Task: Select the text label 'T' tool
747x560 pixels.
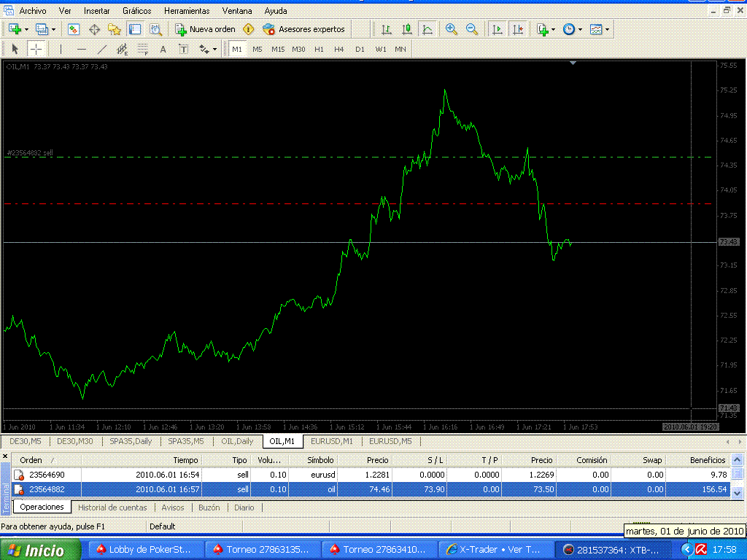Action: tap(183, 49)
